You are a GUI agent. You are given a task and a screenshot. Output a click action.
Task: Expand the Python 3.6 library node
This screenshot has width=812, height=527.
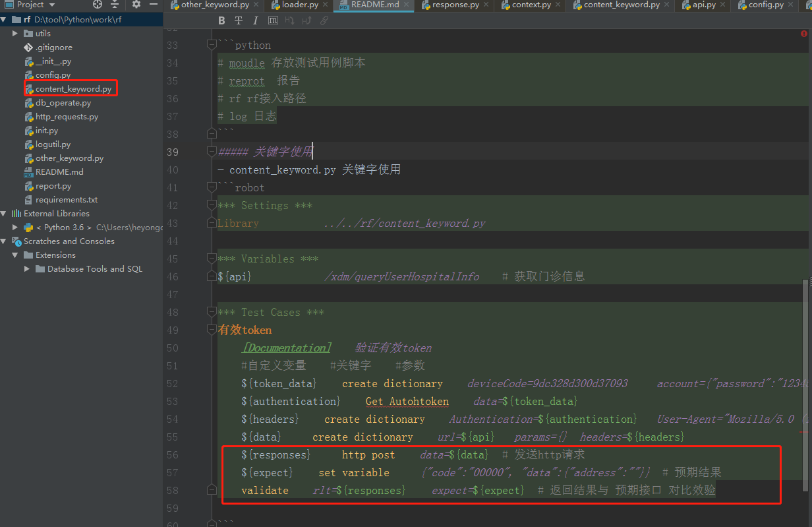15,227
